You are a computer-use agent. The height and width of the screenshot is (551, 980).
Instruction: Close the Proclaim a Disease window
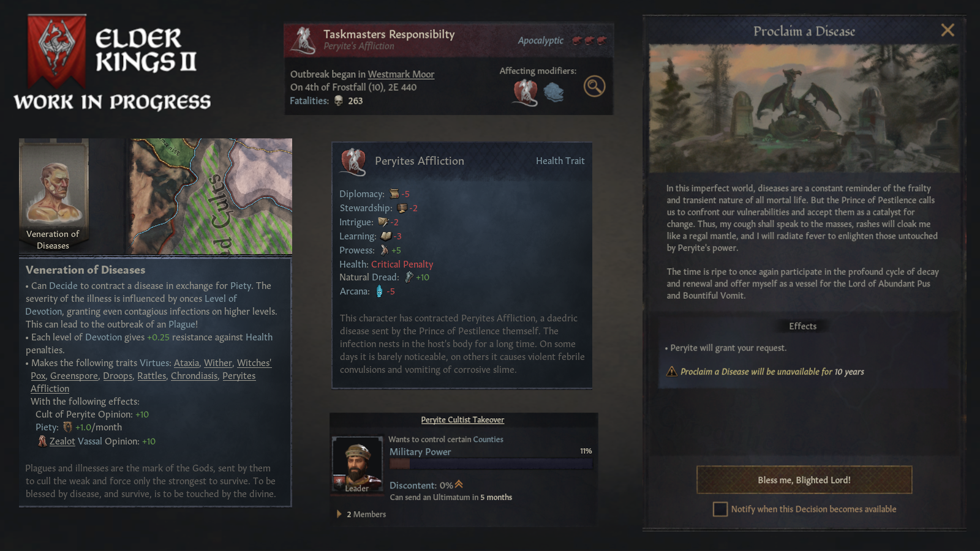click(948, 30)
